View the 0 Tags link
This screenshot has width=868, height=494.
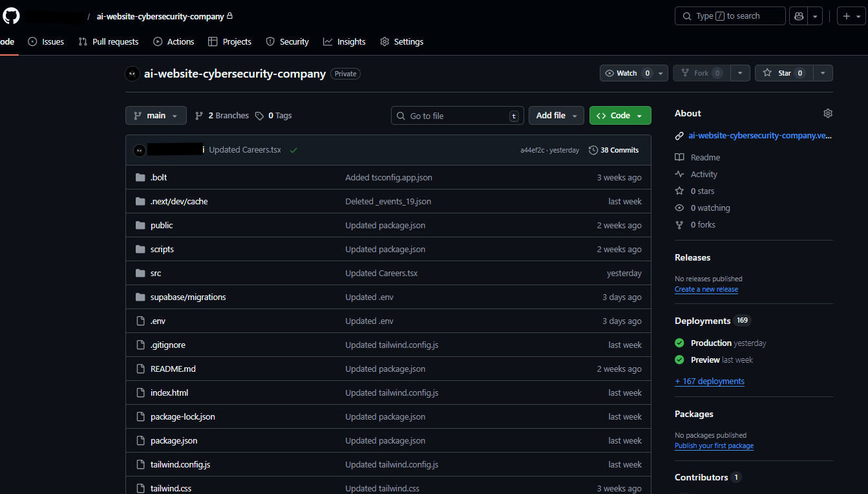pos(273,116)
